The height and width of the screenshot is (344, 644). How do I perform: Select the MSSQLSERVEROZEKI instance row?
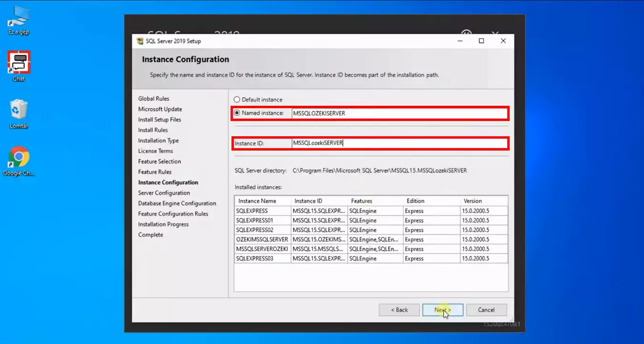(371, 249)
